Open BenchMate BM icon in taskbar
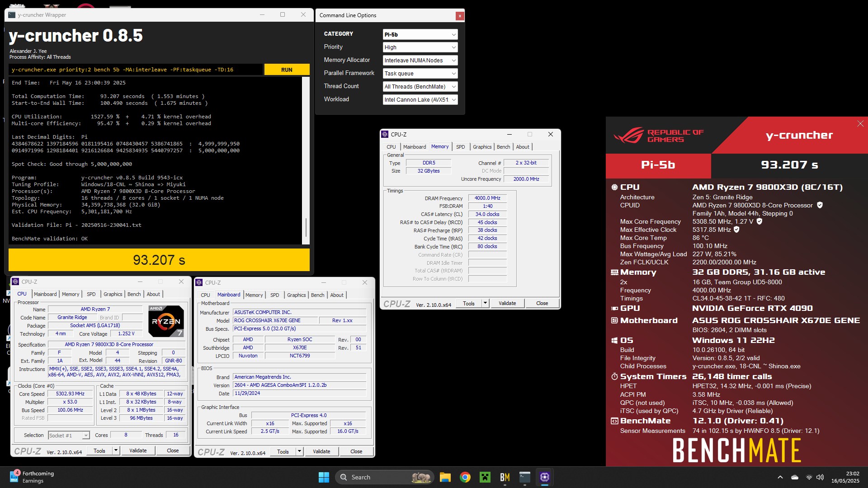The width and height of the screenshot is (868, 488). click(505, 477)
